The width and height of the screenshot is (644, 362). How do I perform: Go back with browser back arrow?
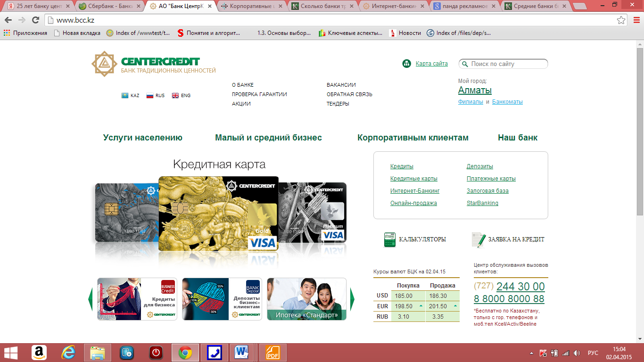8,20
